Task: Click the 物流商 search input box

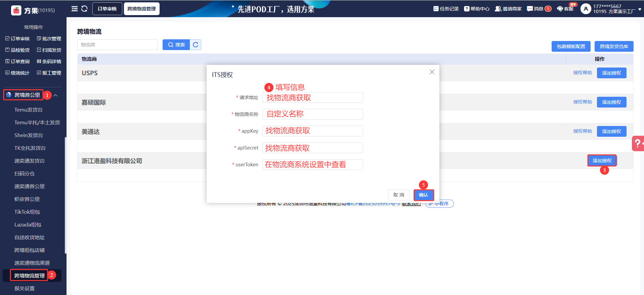Action: 118,45
